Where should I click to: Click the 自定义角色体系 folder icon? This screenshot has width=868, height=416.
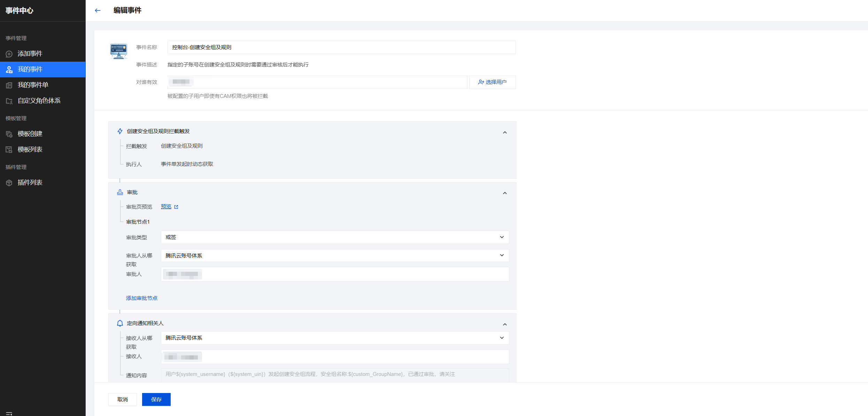click(x=9, y=101)
